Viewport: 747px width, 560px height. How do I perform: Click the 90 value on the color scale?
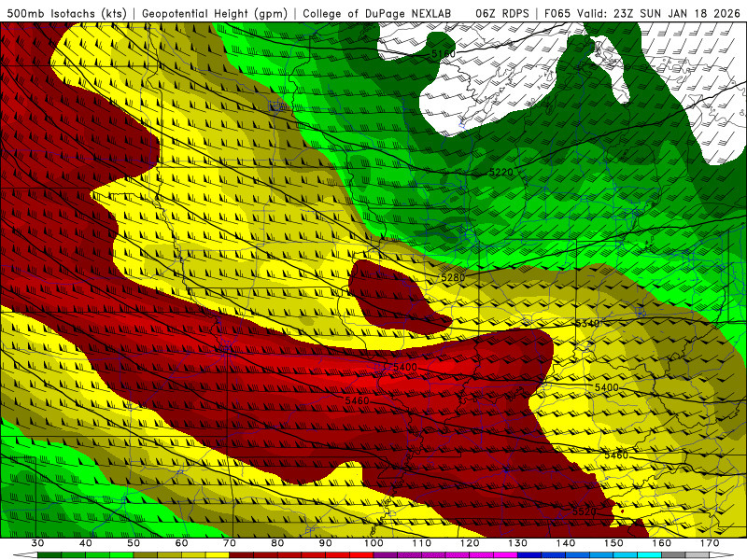click(325, 543)
